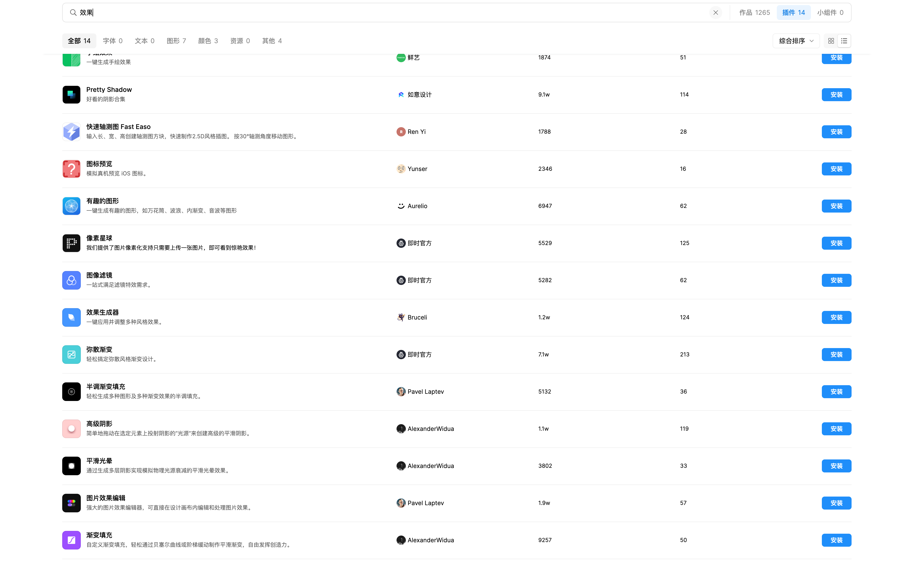
Task: Switch to grid view layout
Action: (x=831, y=41)
